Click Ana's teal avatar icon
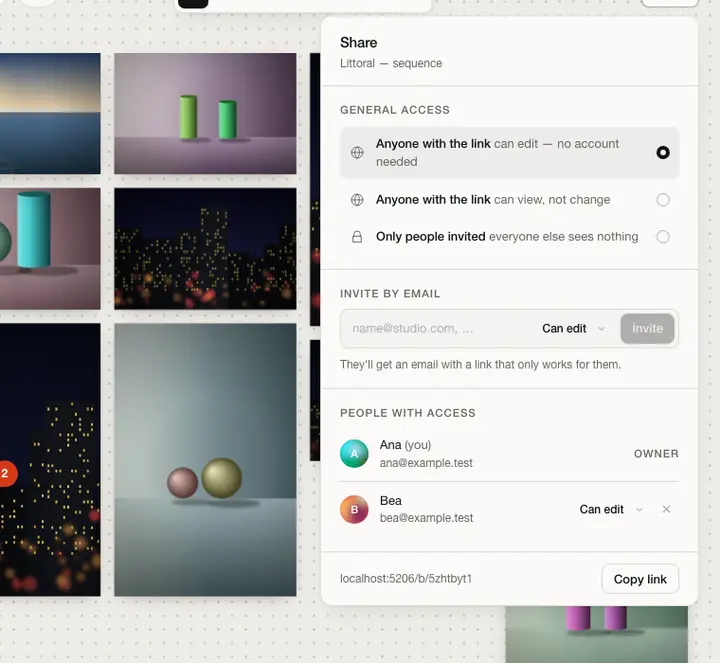This screenshot has height=663, width=720. (x=354, y=454)
